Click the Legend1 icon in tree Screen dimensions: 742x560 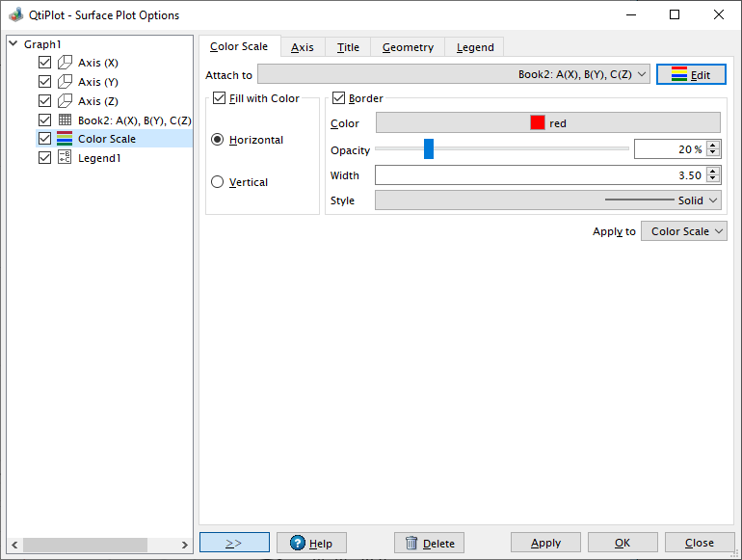pos(65,158)
